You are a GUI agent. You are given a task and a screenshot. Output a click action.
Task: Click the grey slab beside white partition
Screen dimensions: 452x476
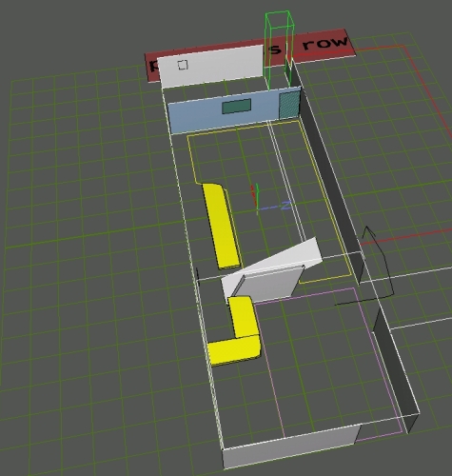(269, 284)
